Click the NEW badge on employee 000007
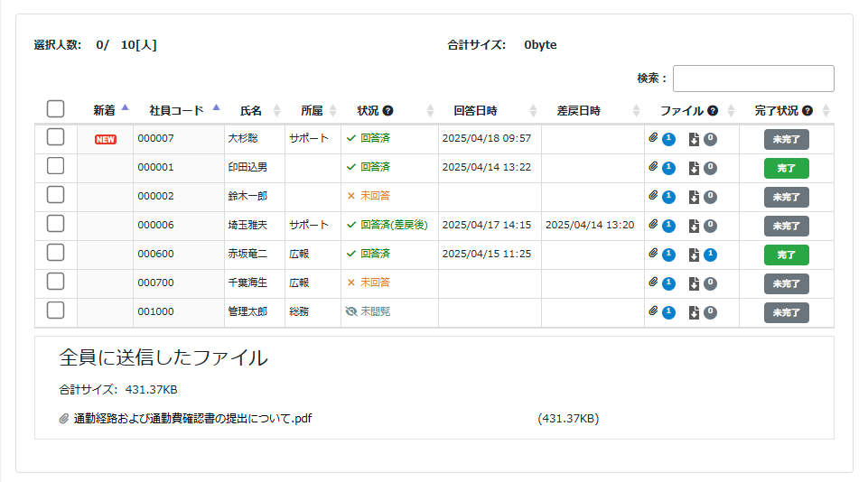The image size is (868, 482). tap(106, 139)
